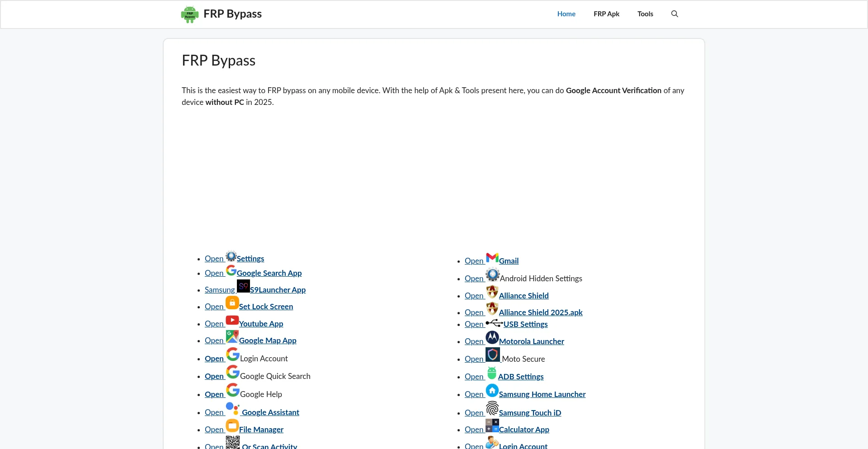Open the Google Search App link
Image resolution: width=868 pixels, height=449 pixels.
[269, 273]
